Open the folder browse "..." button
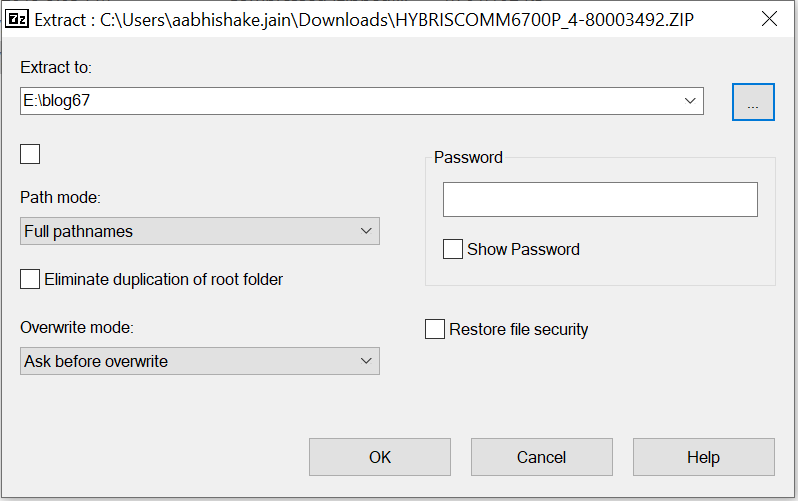 tap(753, 101)
